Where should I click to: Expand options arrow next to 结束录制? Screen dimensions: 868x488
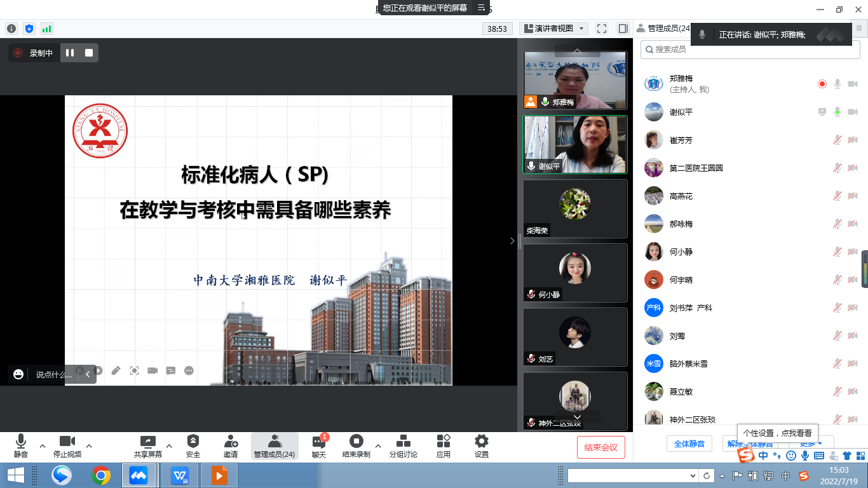coord(378,446)
